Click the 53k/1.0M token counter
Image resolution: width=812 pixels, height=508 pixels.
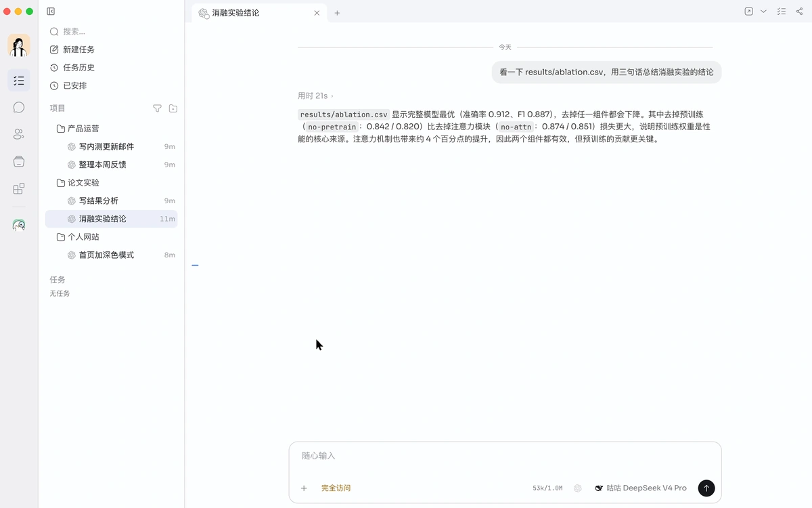pos(547,488)
